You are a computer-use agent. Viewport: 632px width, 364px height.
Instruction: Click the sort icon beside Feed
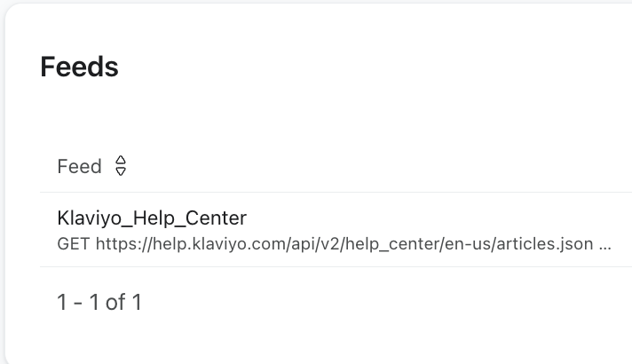tap(122, 166)
